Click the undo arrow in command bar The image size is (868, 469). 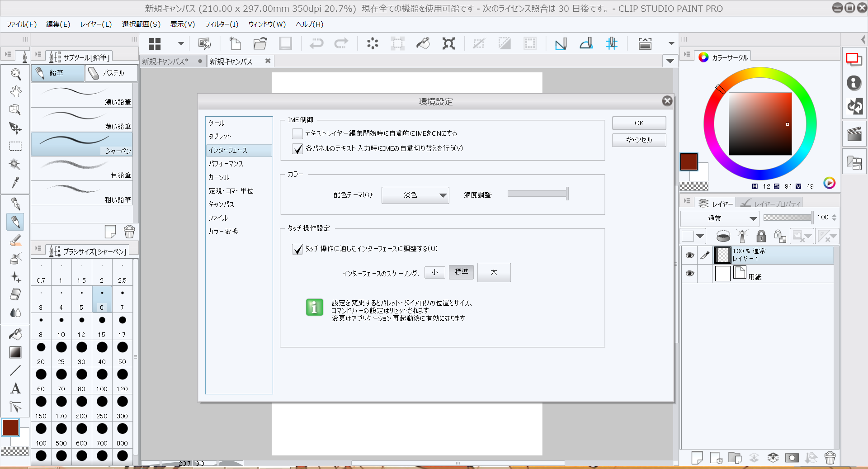coord(316,44)
